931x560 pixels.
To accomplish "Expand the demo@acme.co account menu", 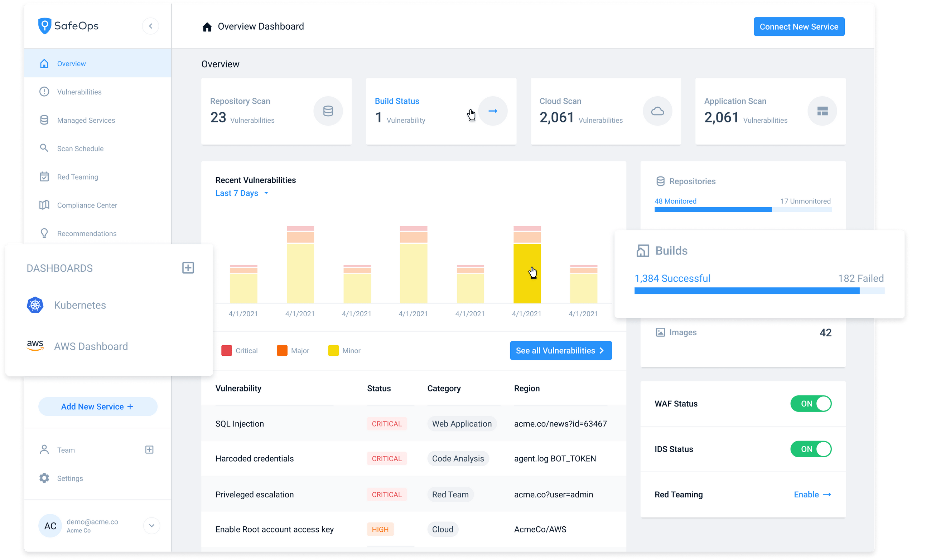I will (152, 525).
